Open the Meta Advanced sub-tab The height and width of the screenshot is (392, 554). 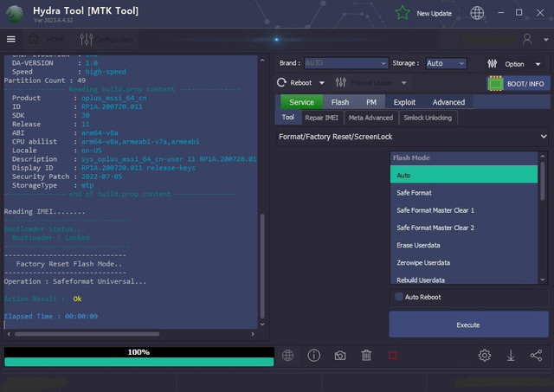370,118
